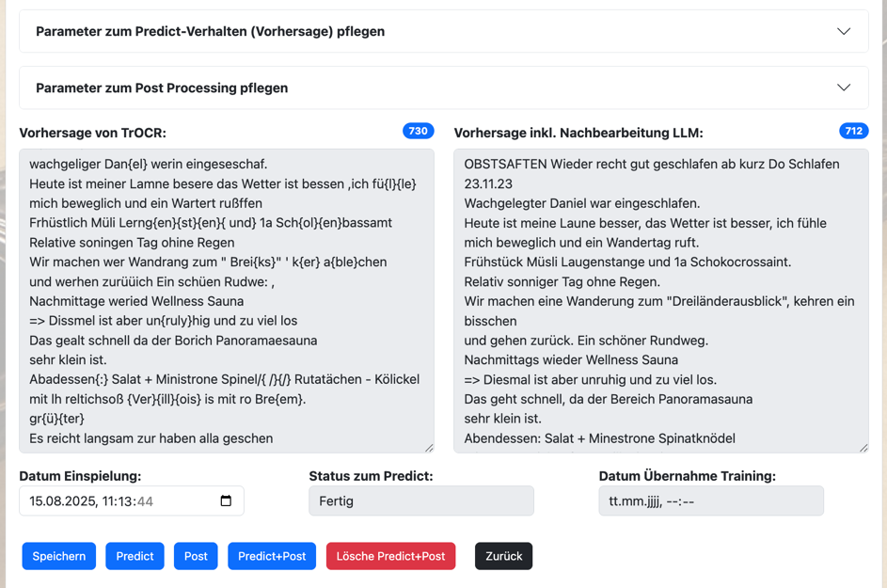Start Predict+Post processing
This screenshot has width=887, height=588.
coord(272,556)
